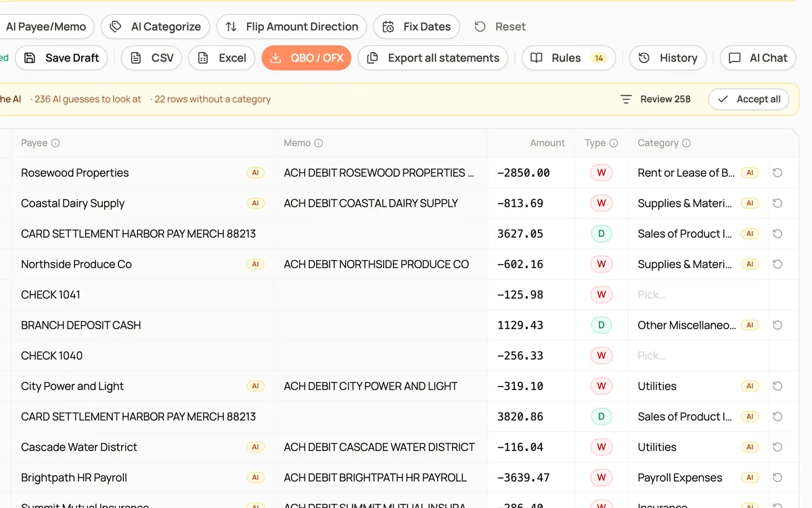
Task: Click info icon beside Category header
Action: pos(686,143)
